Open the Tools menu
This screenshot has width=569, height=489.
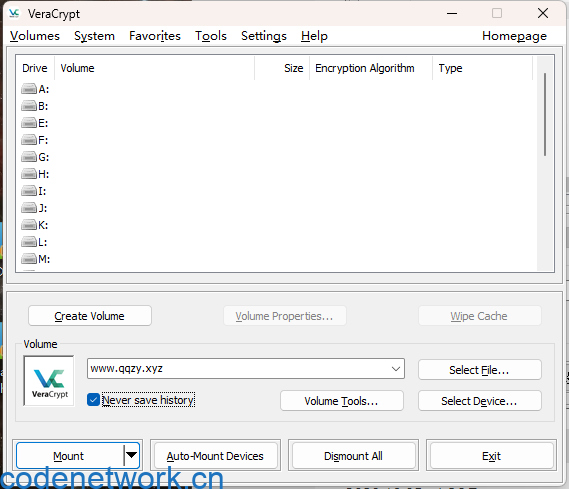pyautogui.click(x=211, y=36)
